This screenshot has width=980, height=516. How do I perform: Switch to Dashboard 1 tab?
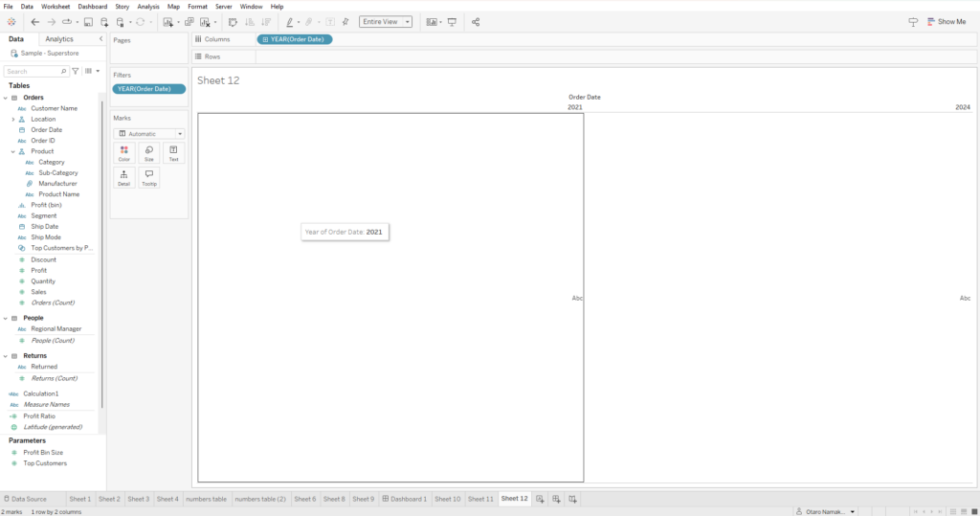pos(405,499)
